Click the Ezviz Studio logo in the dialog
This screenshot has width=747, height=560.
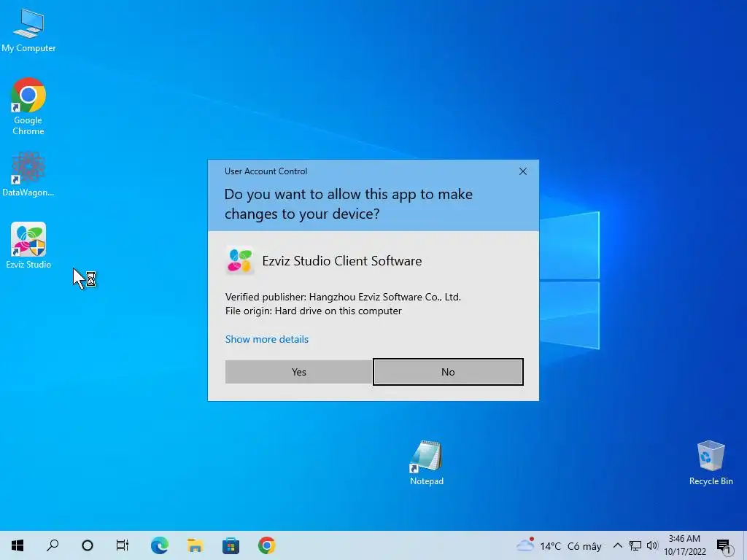click(239, 260)
